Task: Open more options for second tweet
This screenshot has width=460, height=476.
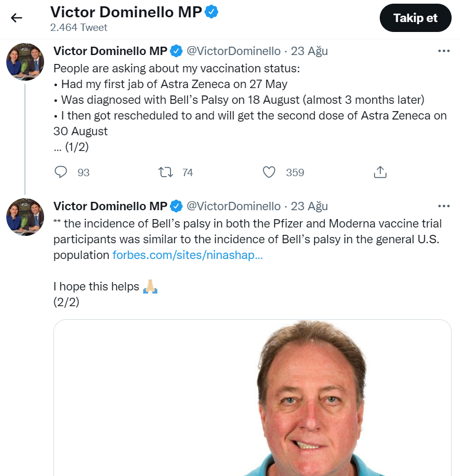Action: point(444,206)
